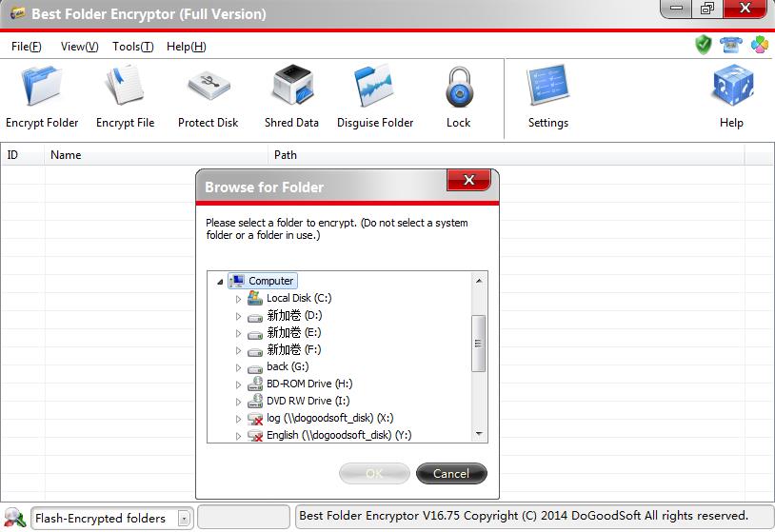Image resolution: width=775 pixels, height=532 pixels.
Task: Expand the Local Disk (C:) node
Action: pyautogui.click(x=238, y=299)
